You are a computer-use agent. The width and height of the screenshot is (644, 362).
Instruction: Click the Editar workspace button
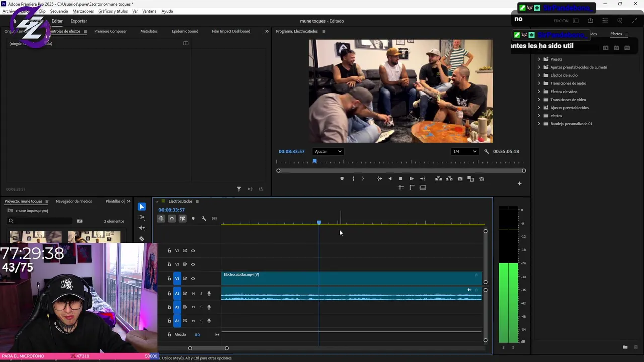pos(57,21)
